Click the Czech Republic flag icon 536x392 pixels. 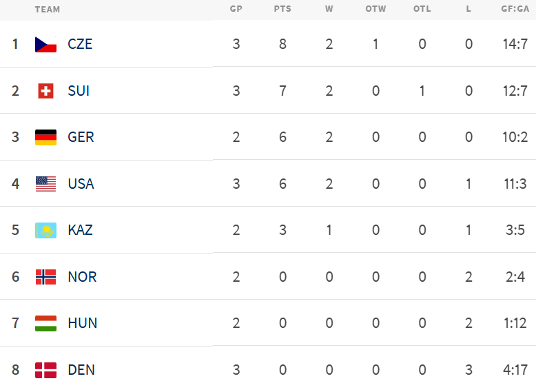pyautogui.click(x=45, y=45)
